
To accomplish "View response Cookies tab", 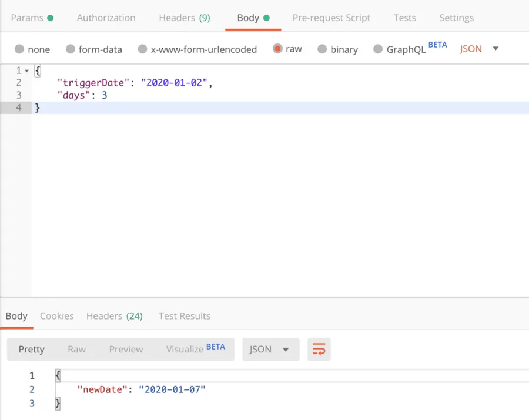I will [x=56, y=316].
